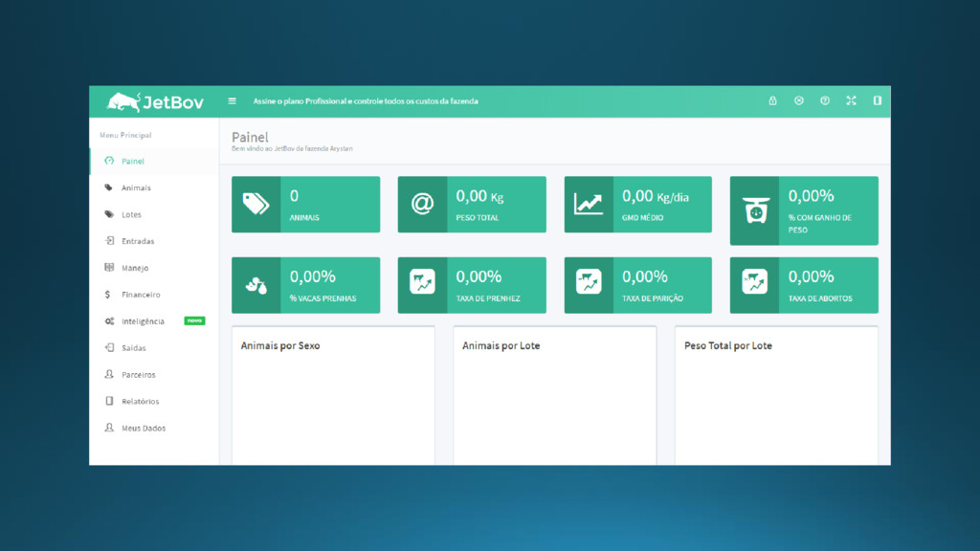Click the 'TAXA DE ABORTOS' label
This screenshot has width=980, height=551.
pyautogui.click(x=820, y=298)
